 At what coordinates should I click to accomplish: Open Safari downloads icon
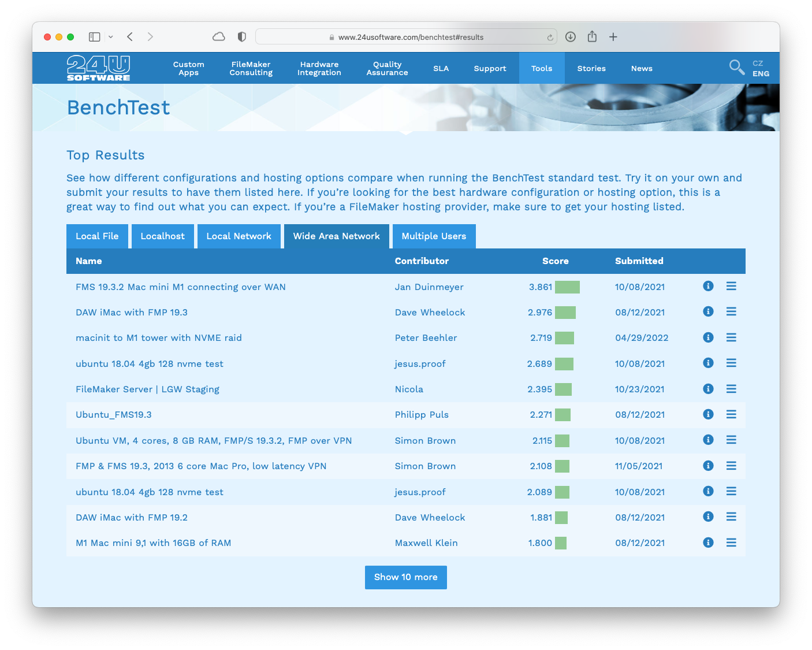[571, 37]
